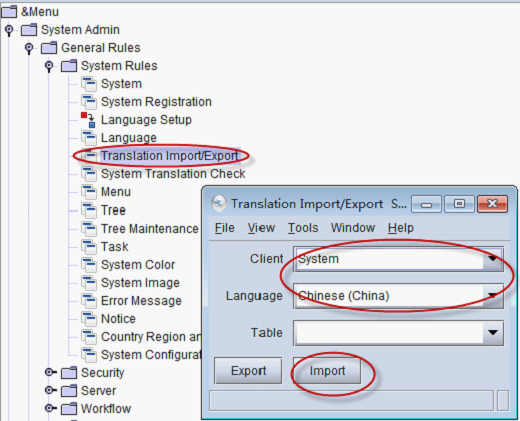The width and height of the screenshot is (520, 421).
Task: Click the Tree Maintenance window icon
Action: tap(89, 229)
